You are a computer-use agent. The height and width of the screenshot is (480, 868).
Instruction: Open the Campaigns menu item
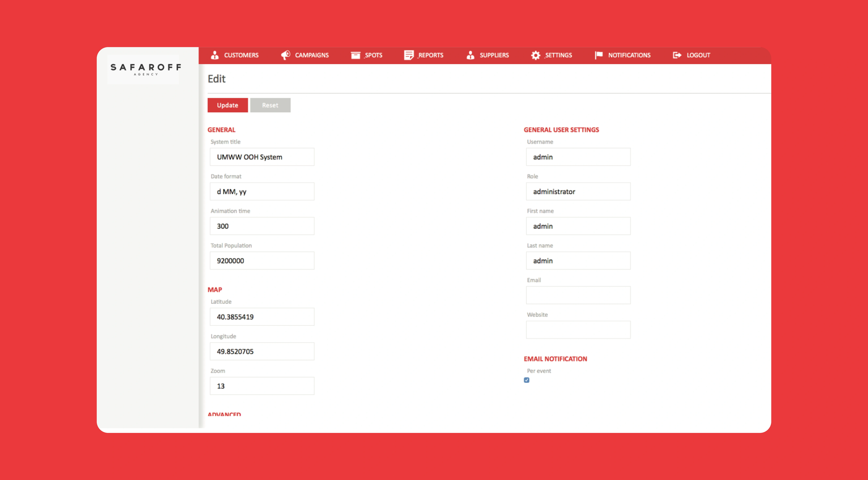click(x=312, y=55)
